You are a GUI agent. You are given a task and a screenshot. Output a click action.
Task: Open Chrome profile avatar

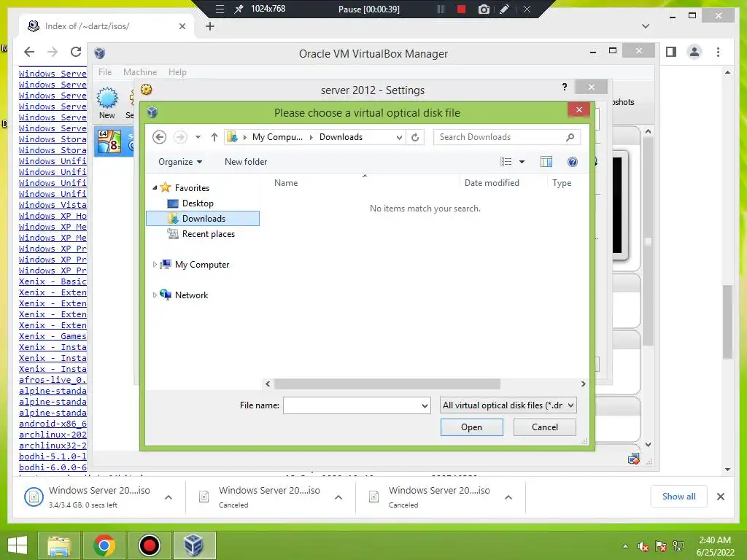[x=694, y=52]
